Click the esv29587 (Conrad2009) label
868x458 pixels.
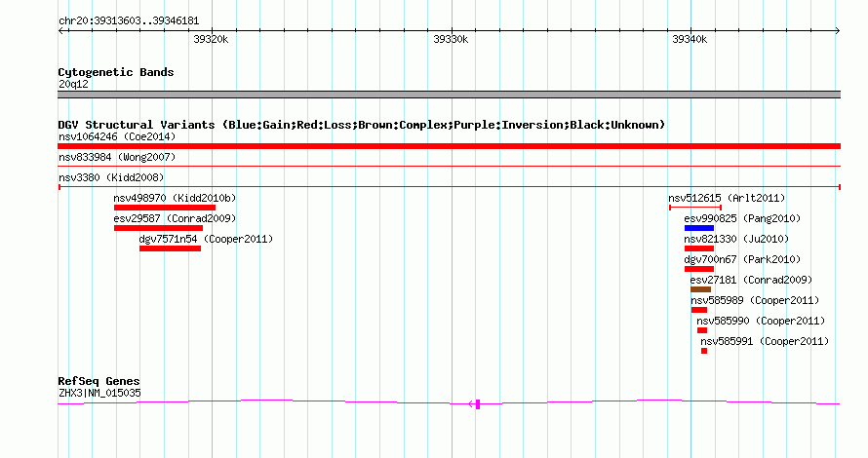[175, 218]
